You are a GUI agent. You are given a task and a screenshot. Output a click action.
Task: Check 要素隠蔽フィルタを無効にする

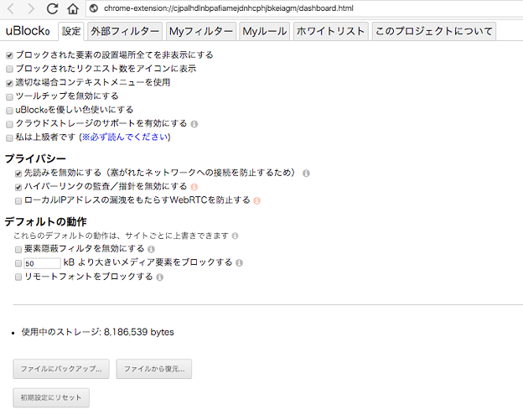(18, 250)
